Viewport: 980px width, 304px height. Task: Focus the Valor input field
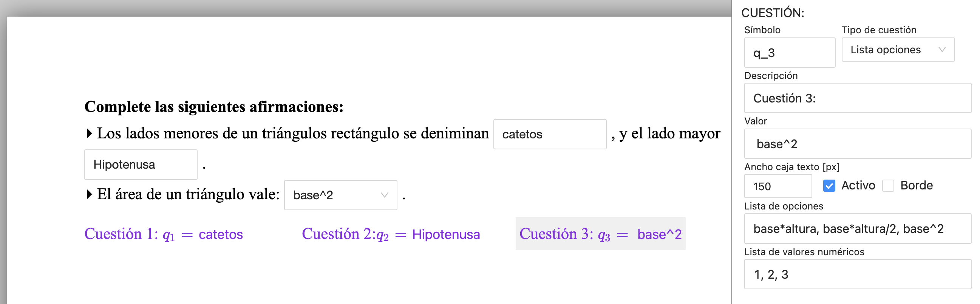pos(857,144)
